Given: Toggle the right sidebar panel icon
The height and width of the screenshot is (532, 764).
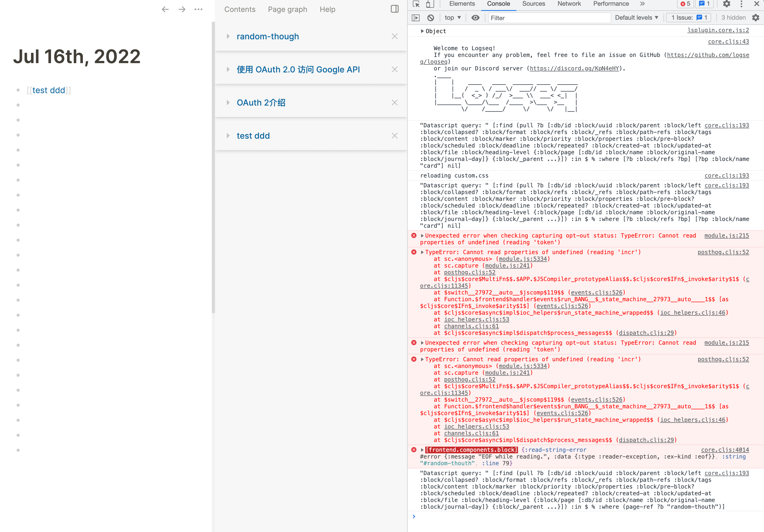Looking at the screenshot, I should pos(395,9).
